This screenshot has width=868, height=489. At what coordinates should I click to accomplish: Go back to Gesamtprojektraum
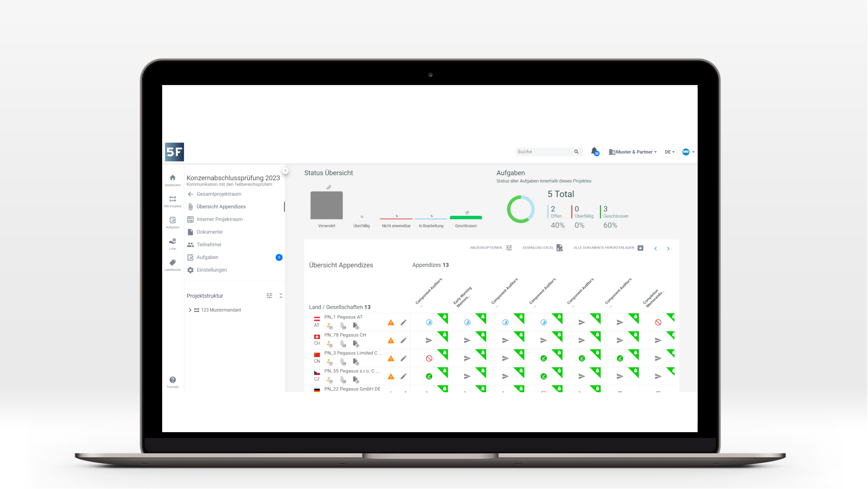tap(219, 194)
